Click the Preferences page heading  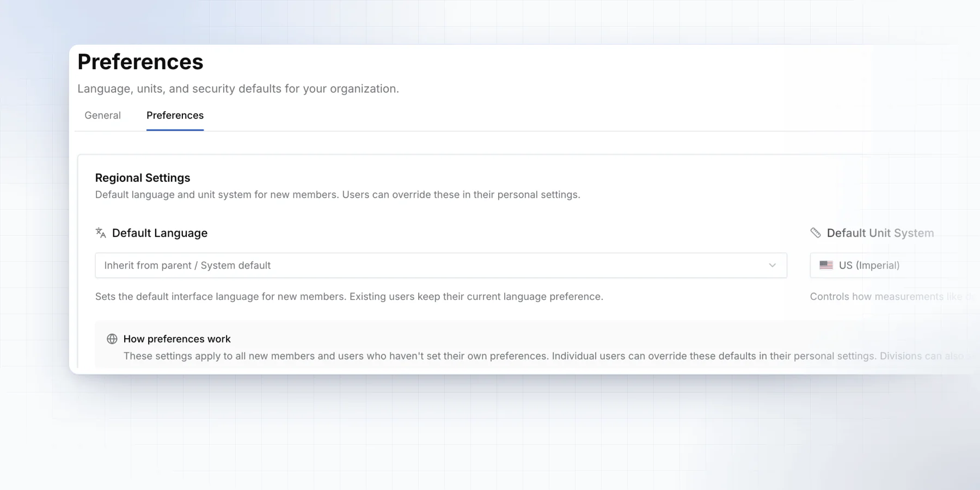140,62
